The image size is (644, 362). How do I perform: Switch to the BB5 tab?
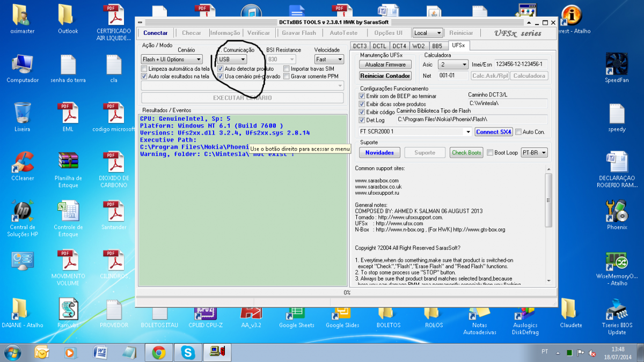pyautogui.click(x=437, y=46)
